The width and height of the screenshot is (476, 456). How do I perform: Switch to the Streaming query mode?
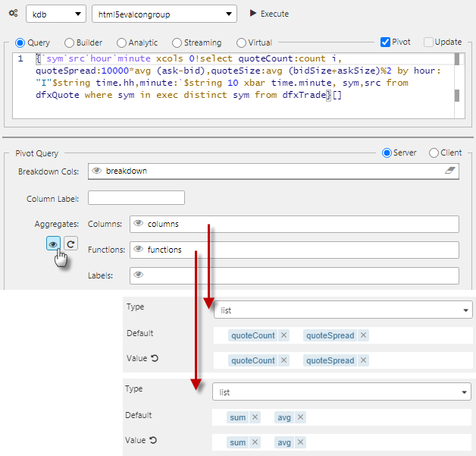click(177, 43)
